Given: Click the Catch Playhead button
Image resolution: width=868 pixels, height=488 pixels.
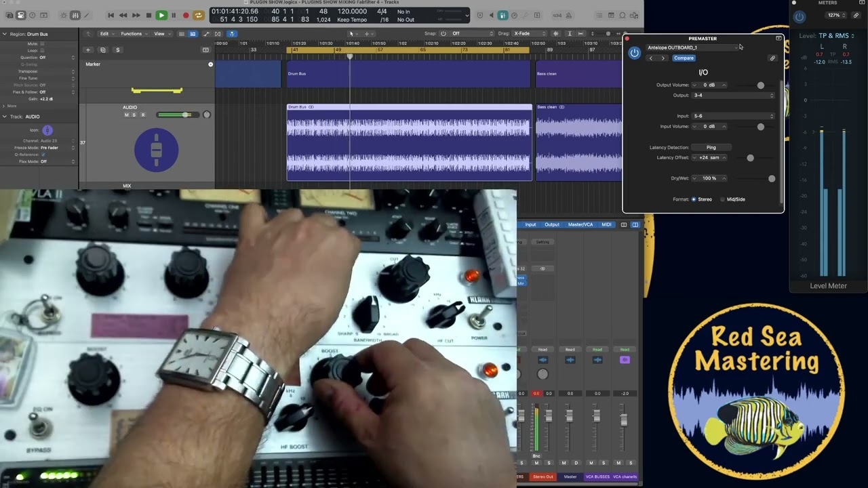Looking at the screenshot, I should 232,33.
